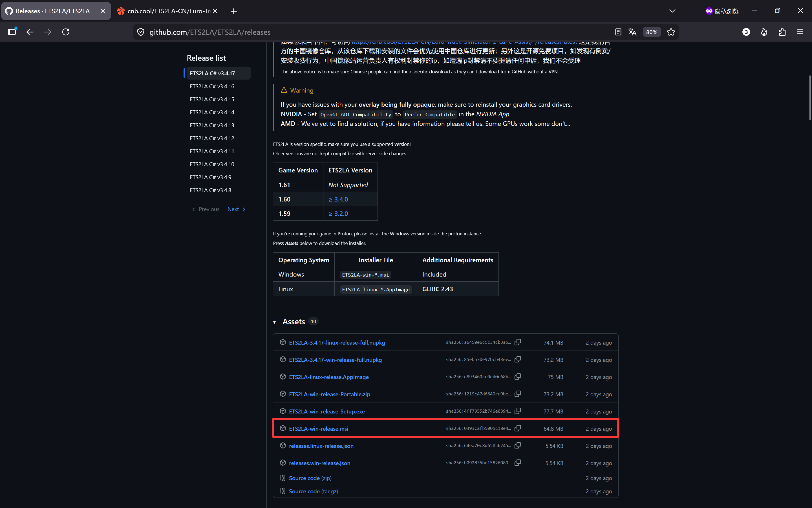812x508 pixels.
Task: Click the page vertical scrollbar thumb
Action: [x=810, y=97]
